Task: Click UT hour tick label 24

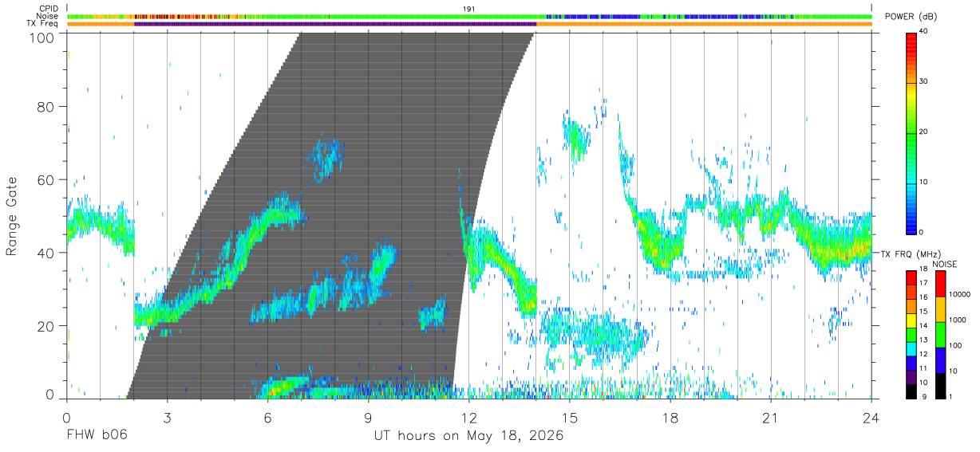Action: [871, 418]
